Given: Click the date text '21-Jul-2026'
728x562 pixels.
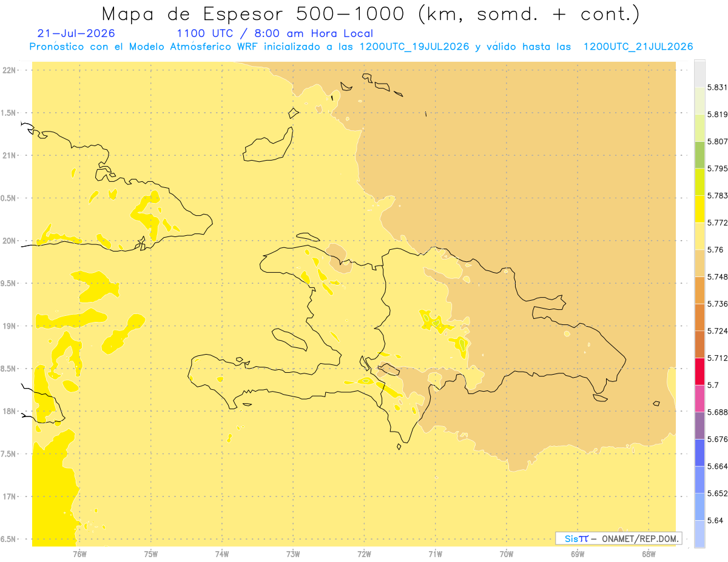Looking at the screenshot, I should [x=75, y=33].
